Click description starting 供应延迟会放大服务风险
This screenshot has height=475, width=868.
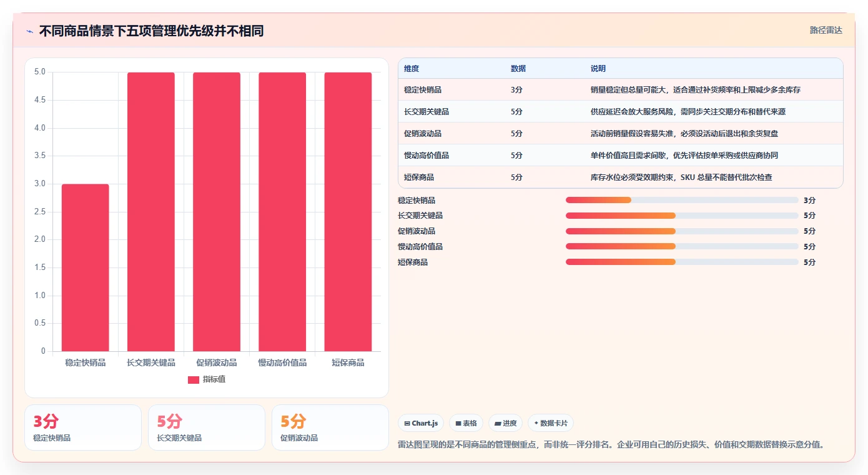(688, 112)
